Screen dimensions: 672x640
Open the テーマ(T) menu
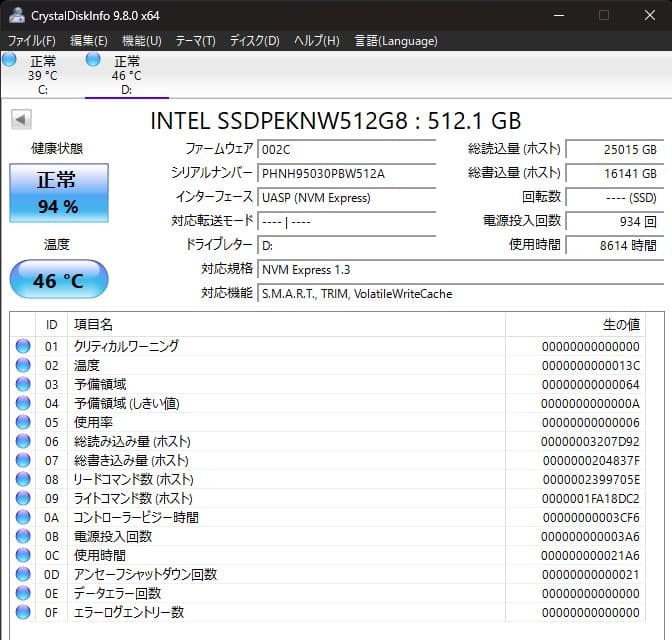(195, 41)
